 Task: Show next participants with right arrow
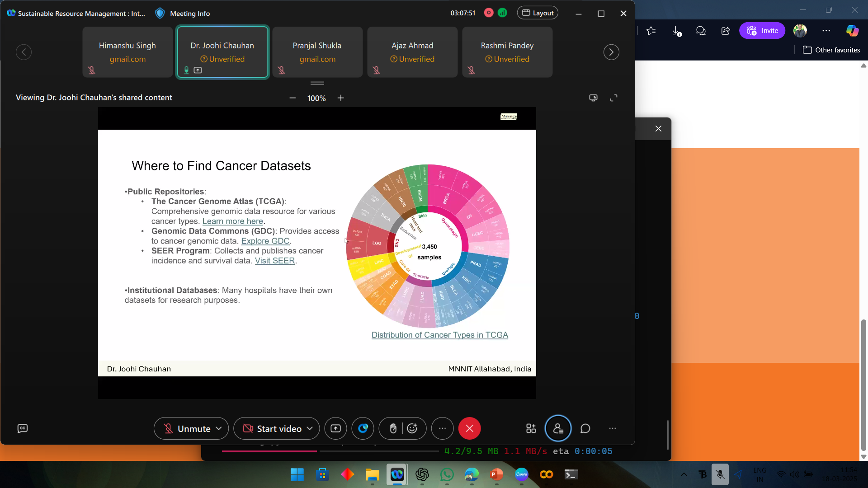[x=611, y=52]
